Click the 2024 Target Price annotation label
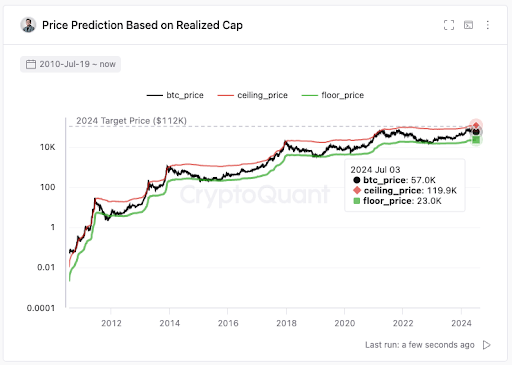This screenshot has width=512, height=365. click(x=131, y=121)
